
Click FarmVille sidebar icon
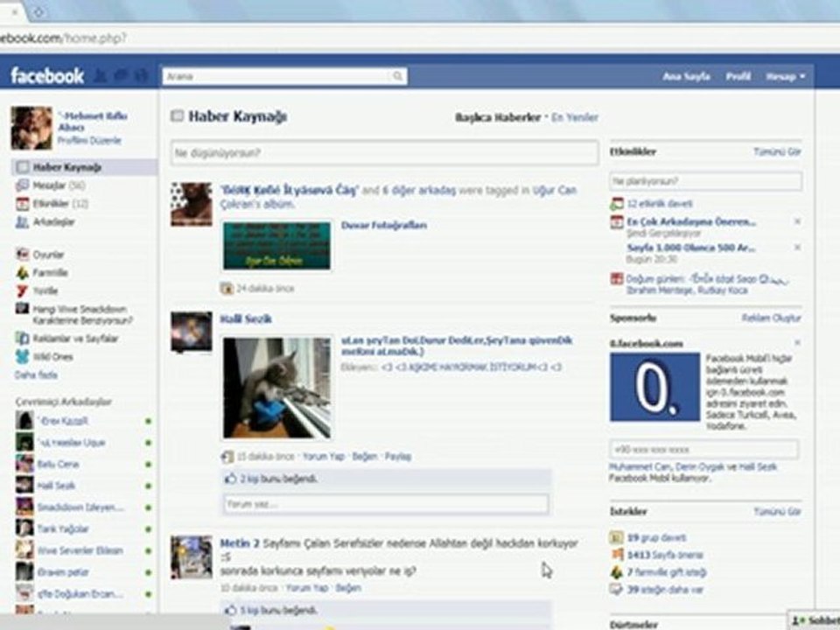(x=23, y=273)
